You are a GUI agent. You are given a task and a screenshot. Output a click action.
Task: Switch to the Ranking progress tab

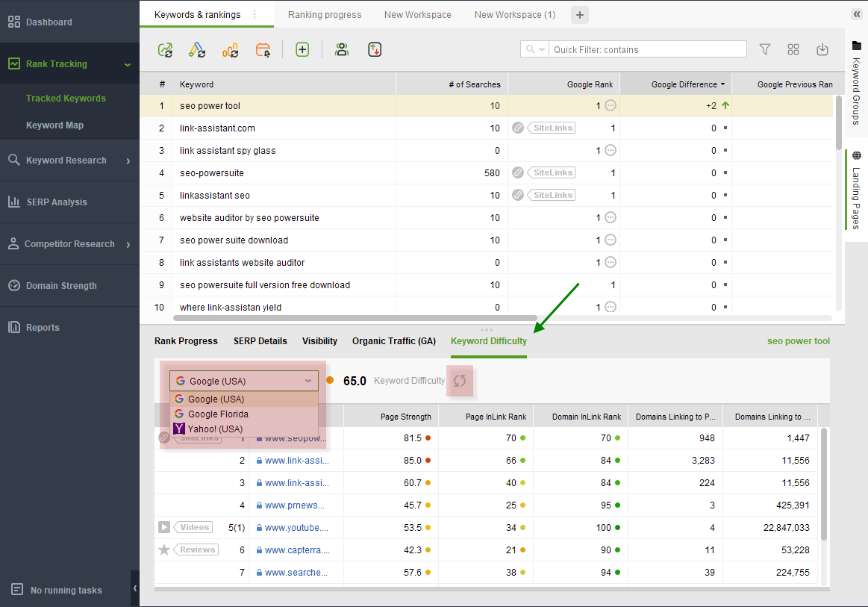pos(325,15)
